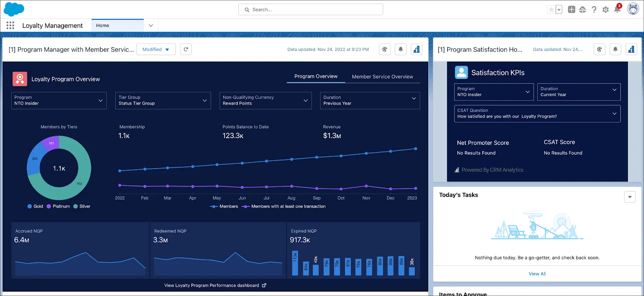Click the Accrued NQP 6.4M card
644x296 pixels.
click(x=80, y=250)
